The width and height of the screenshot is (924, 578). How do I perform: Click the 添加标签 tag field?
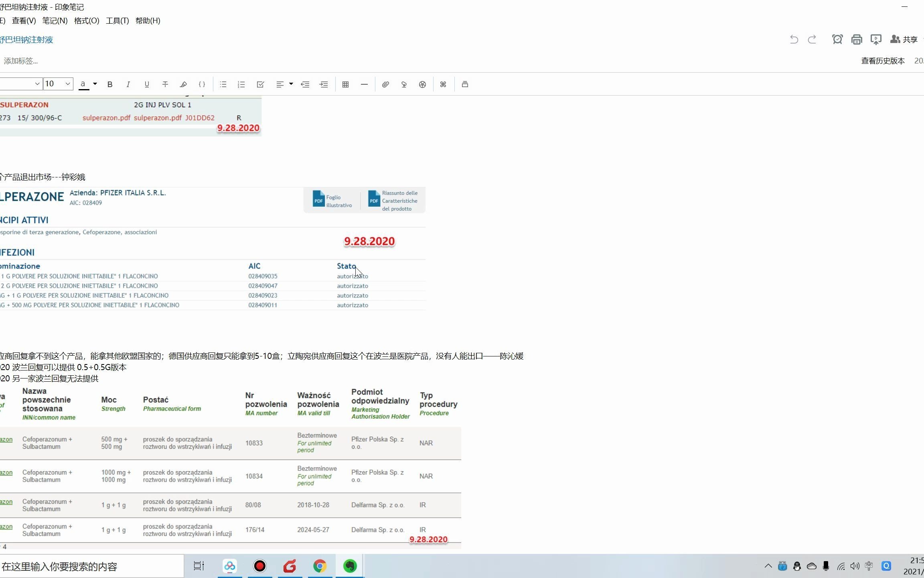(x=21, y=61)
